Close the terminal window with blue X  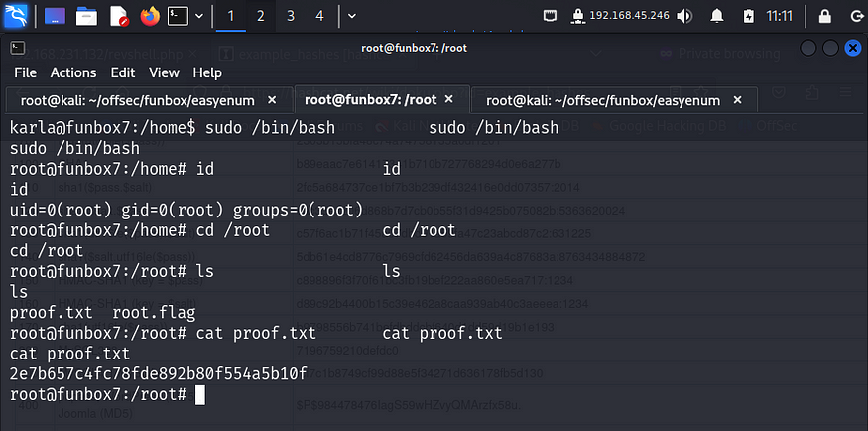coord(853,49)
